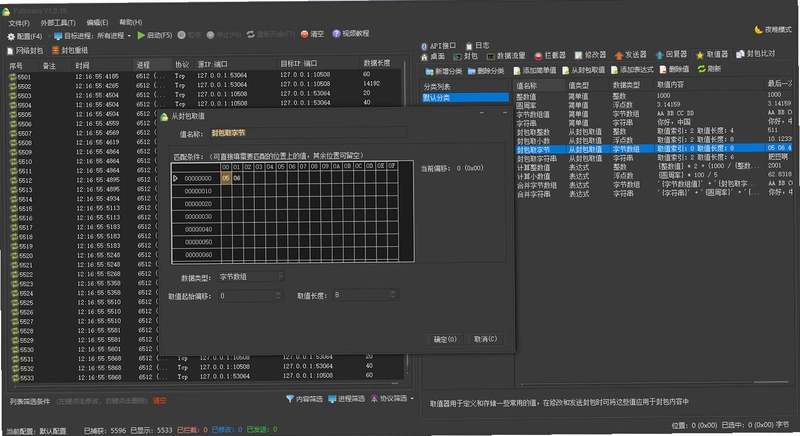Screen dimensions: 800x436
Task: Click the value table horizontal scrollbar
Action: tap(655, 383)
